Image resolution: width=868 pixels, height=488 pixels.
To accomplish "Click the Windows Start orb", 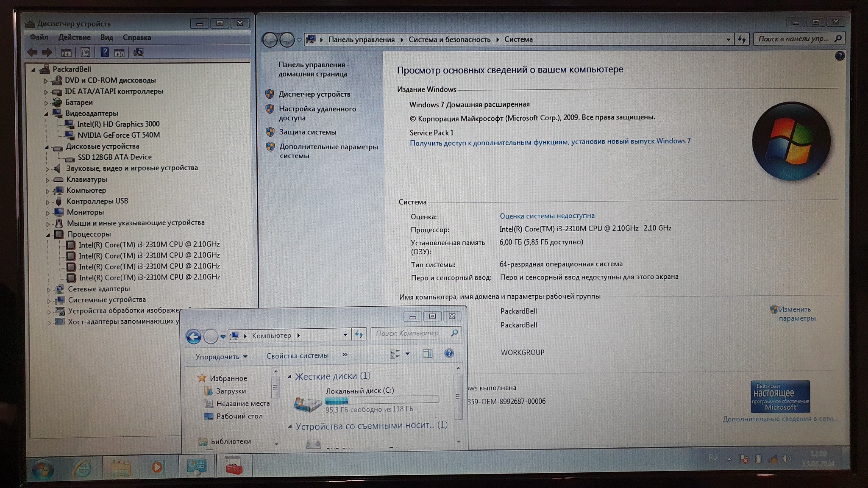I will [43, 469].
